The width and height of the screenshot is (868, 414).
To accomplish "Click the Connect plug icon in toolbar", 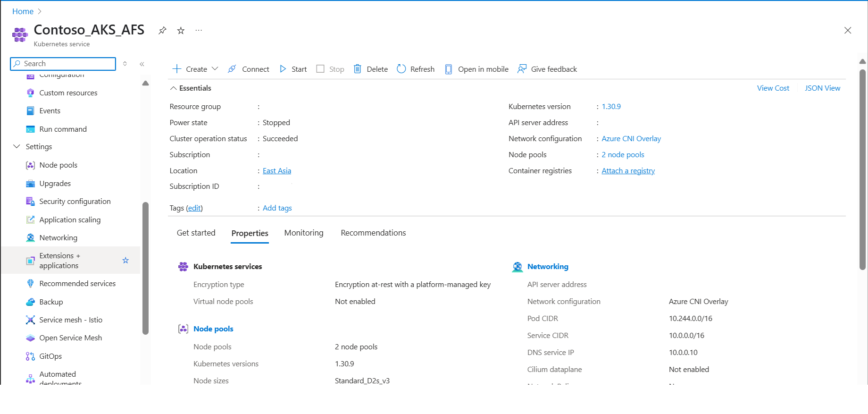I will [232, 69].
